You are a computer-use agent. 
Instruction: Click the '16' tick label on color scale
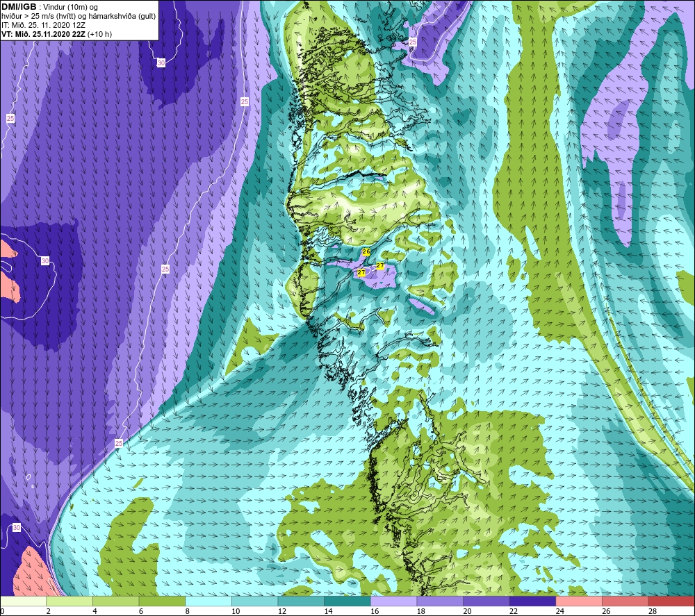(x=375, y=612)
